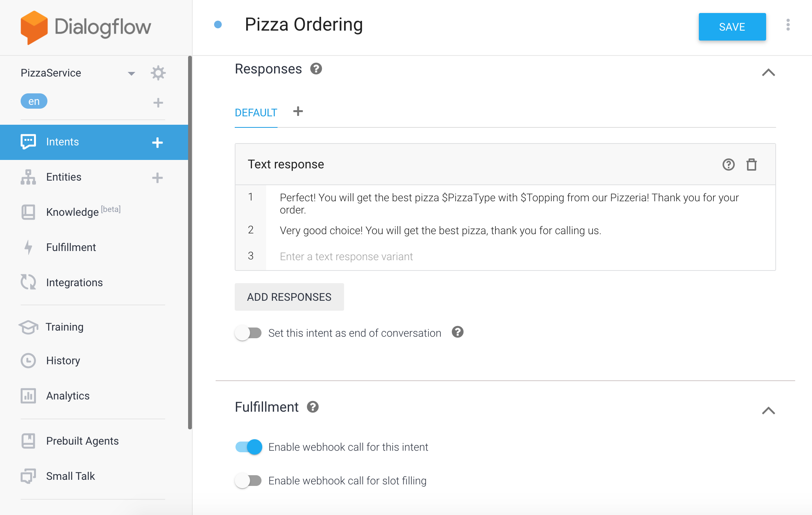Add a new intent with plus icon
Screen dimensions: 812x515
(158, 143)
